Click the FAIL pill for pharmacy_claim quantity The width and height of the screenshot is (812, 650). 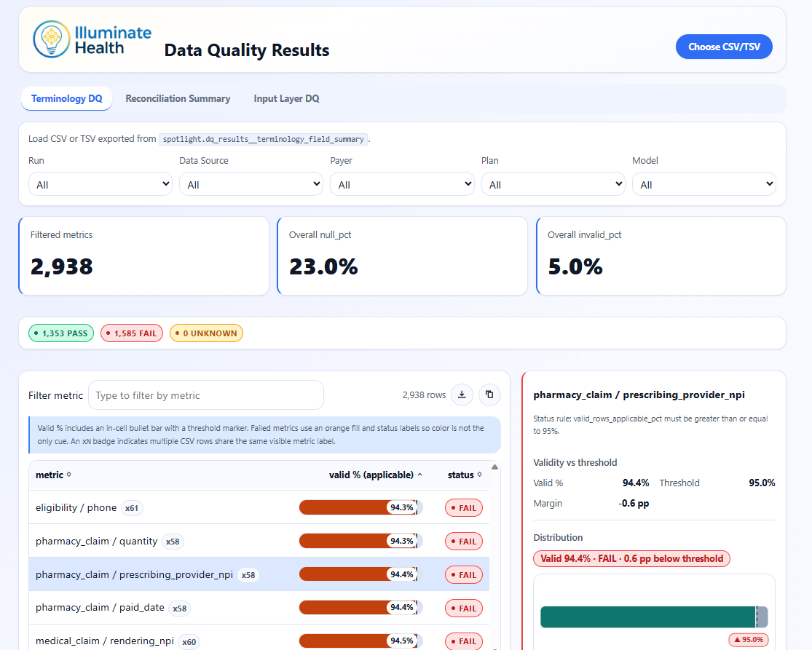coord(464,541)
